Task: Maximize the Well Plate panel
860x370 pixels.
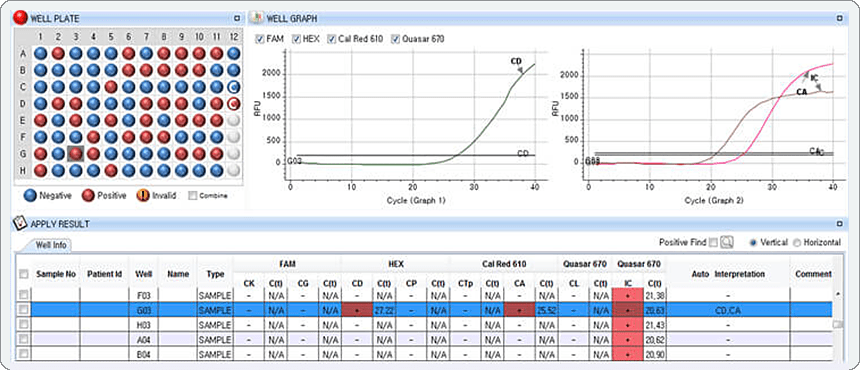Action: coord(237,18)
